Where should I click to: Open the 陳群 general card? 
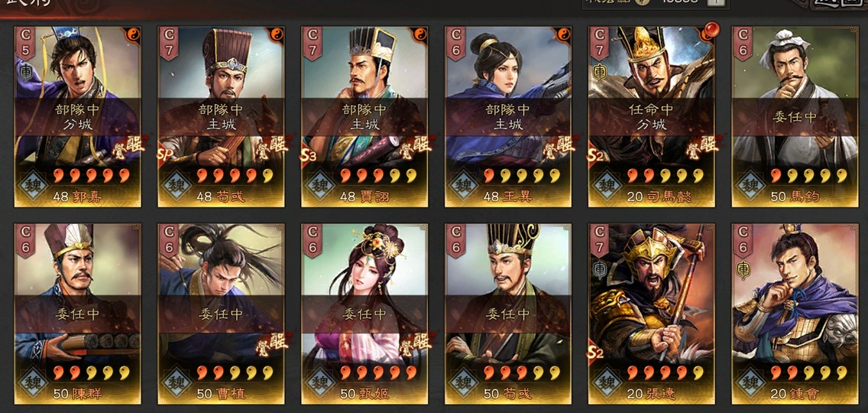click(x=77, y=314)
